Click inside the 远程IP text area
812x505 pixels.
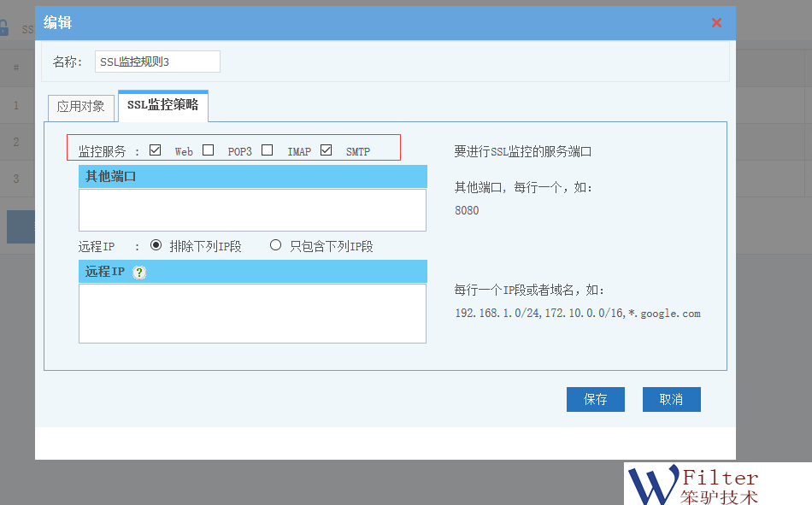coord(252,313)
